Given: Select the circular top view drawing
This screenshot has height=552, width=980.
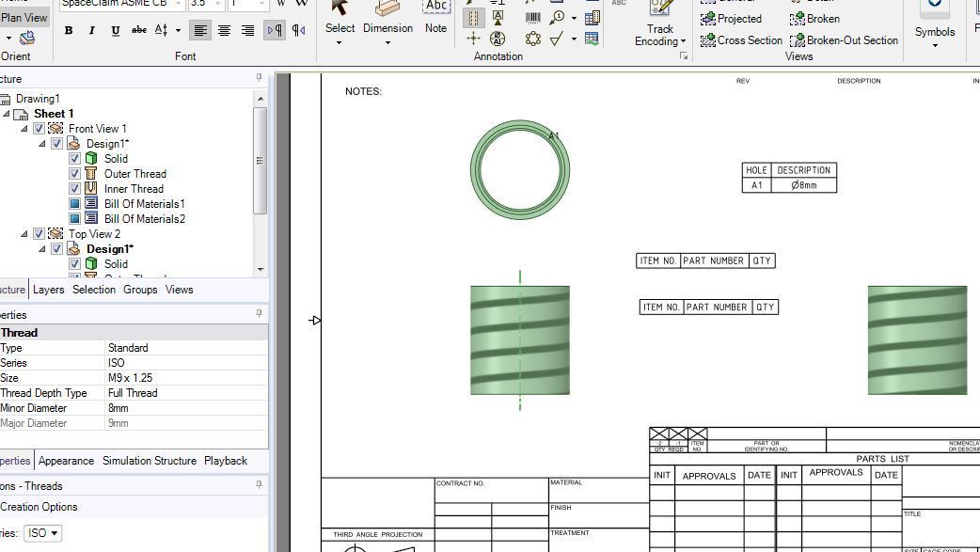Looking at the screenshot, I should click(x=520, y=170).
